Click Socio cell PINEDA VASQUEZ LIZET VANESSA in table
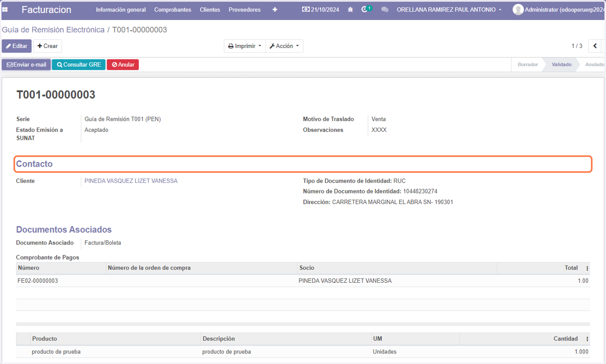 (x=345, y=281)
